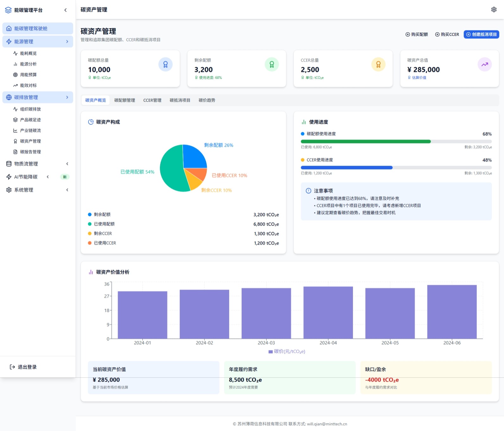Open the 碳价趋势 tab
The width and height of the screenshot is (504, 431).
tap(207, 100)
